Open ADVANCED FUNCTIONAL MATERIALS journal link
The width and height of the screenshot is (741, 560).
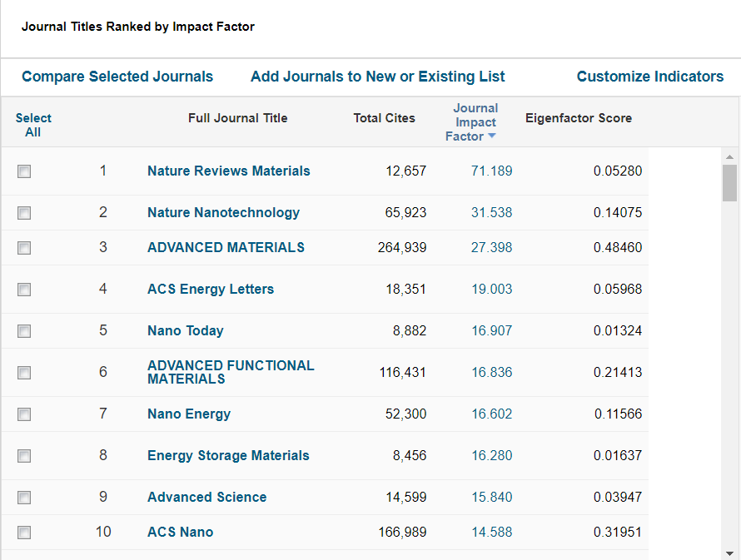tap(231, 372)
